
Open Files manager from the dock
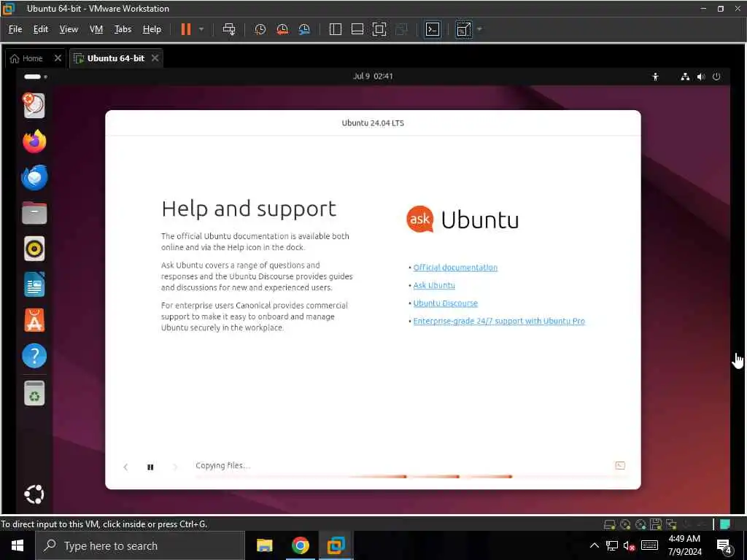(34, 213)
